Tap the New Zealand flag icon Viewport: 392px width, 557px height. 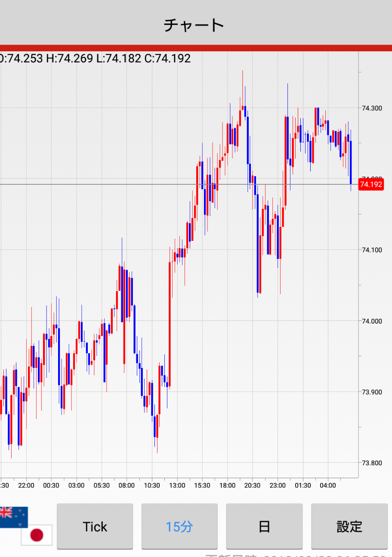coord(13,517)
